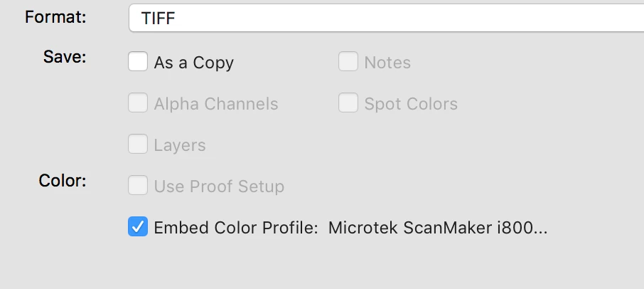This screenshot has height=289, width=644.
Task: Click the 'As a Copy' label text
Action: point(194,63)
